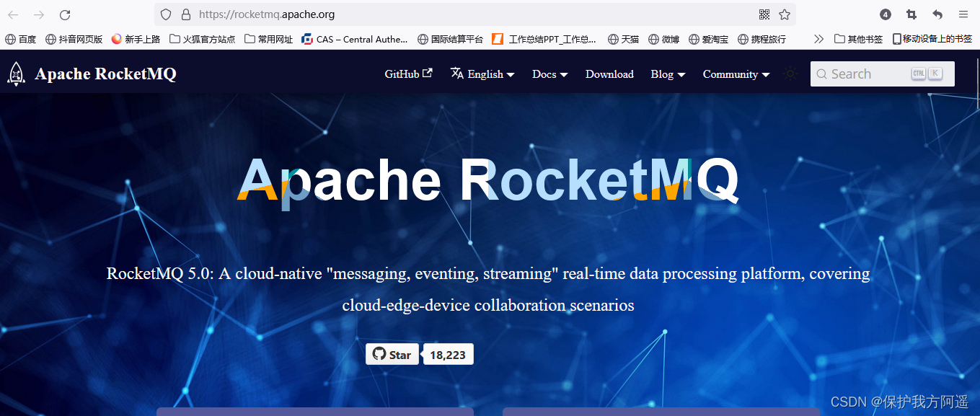Open the 抖音网页版 bookmark
The width and height of the screenshot is (980, 416).
click(74, 39)
